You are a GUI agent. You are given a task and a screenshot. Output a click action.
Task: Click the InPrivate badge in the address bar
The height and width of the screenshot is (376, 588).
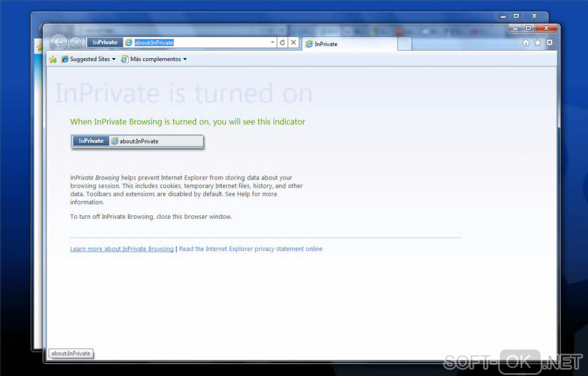coord(104,42)
